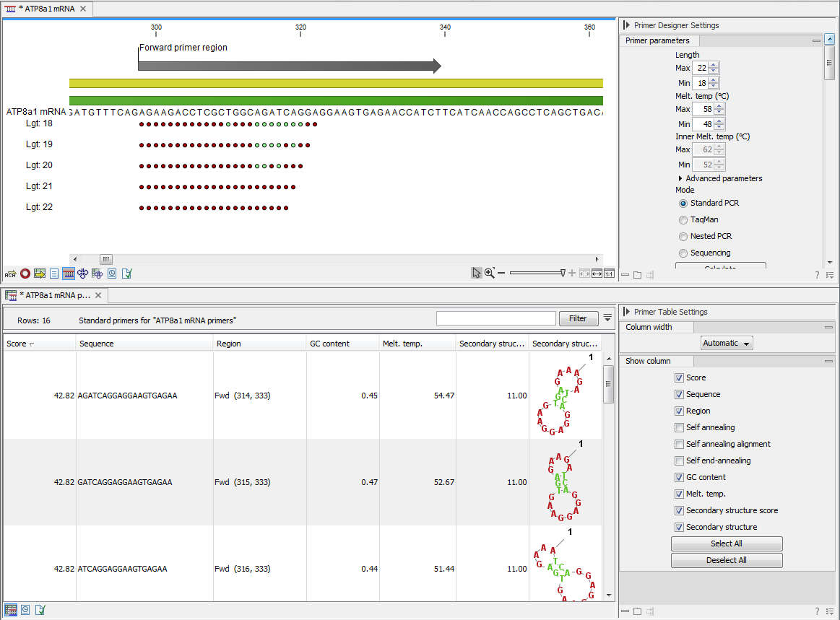The width and height of the screenshot is (840, 620).
Task: Enable the Self annealing column checkbox
Action: pyautogui.click(x=679, y=427)
